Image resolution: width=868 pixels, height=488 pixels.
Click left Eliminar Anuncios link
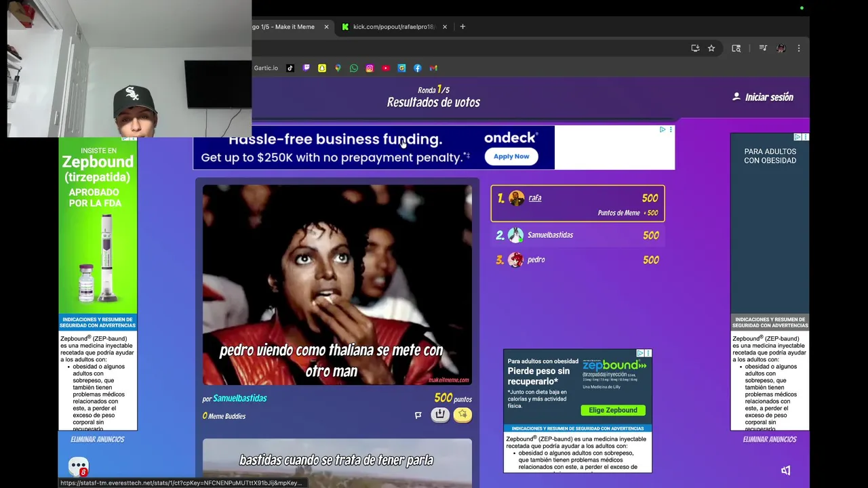point(98,439)
